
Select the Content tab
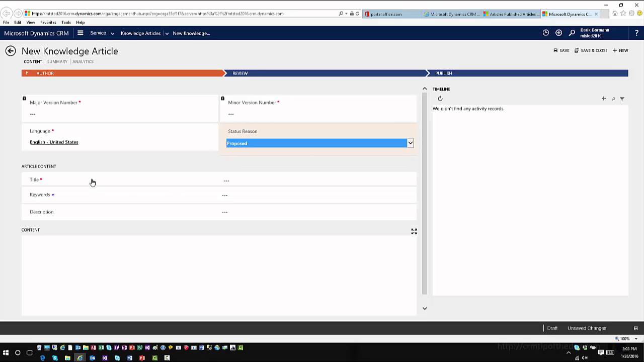(33, 61)
